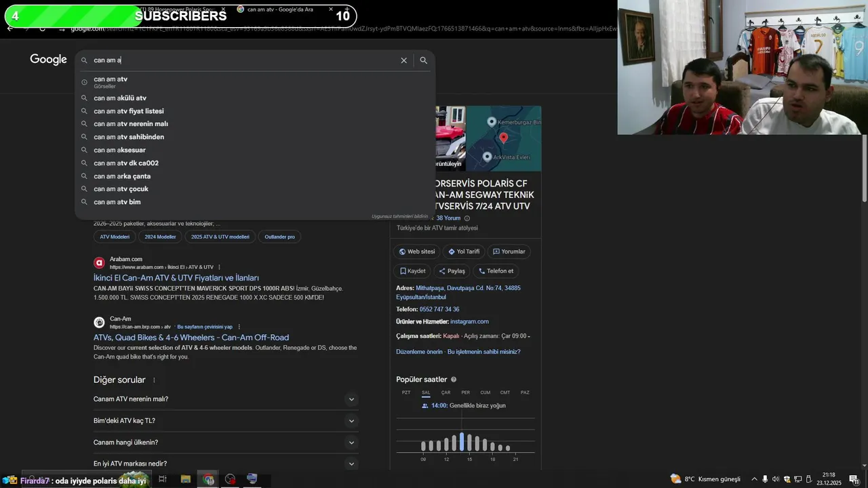Click help icon next to Popüler saatler

454,380
